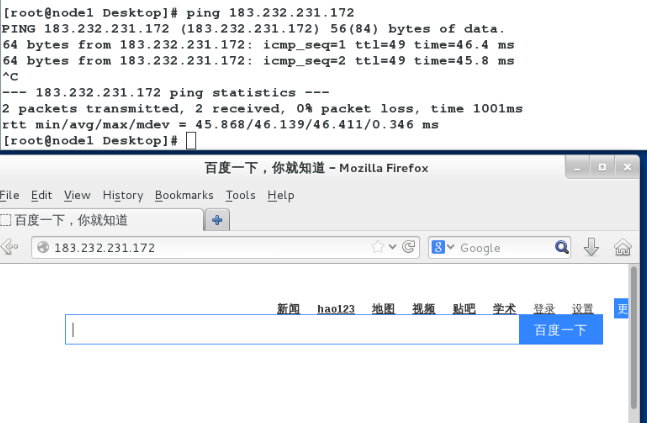Click the Baidu search input box
The width and height of the screenshot is (647, 423).
click(292, 329)
